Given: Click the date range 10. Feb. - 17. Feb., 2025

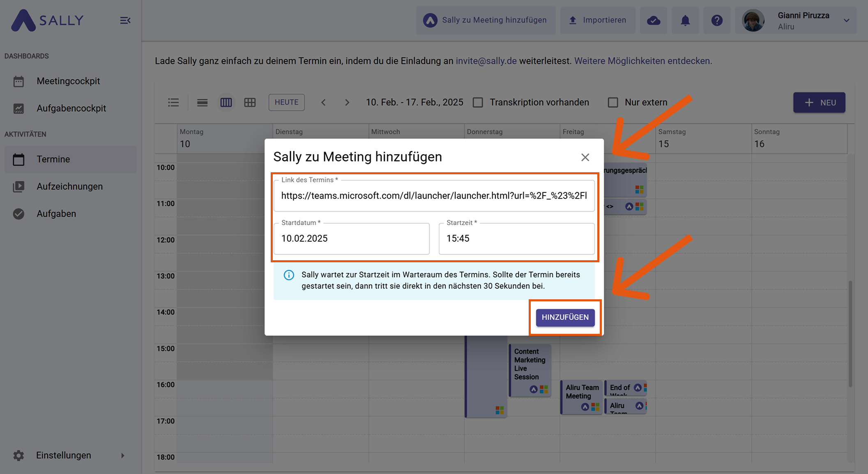Looking at the screenshot, I should [x=414, y=102].
